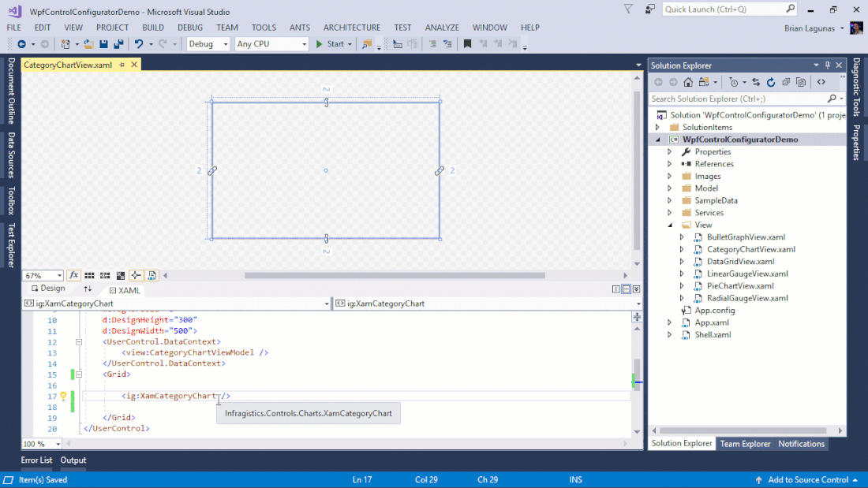This screenshot has width=868, height=488.
Task: Toggle a bookmark with the bookmark icon
Action: (467, 44)
